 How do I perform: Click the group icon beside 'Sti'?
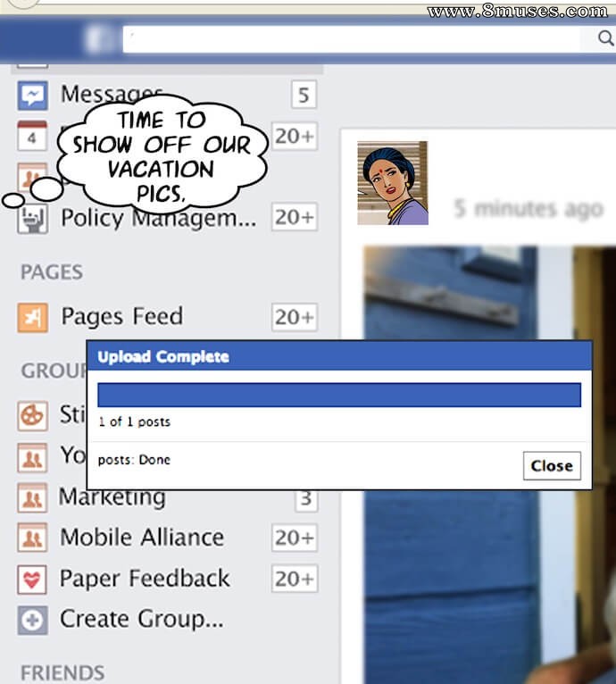(32, 415)
